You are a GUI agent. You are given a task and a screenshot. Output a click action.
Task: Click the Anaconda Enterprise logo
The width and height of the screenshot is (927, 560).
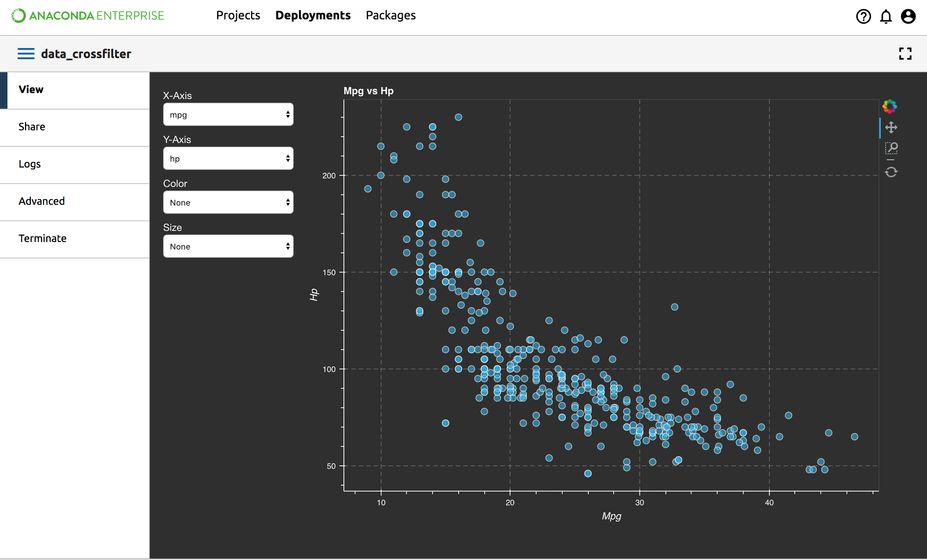point(88,15)
